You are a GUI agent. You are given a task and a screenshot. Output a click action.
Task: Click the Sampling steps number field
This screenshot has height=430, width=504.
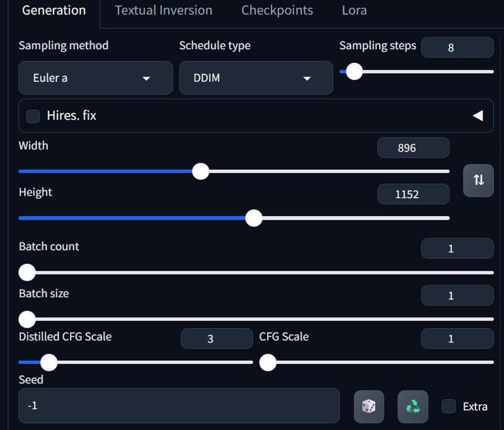point(457,47)
